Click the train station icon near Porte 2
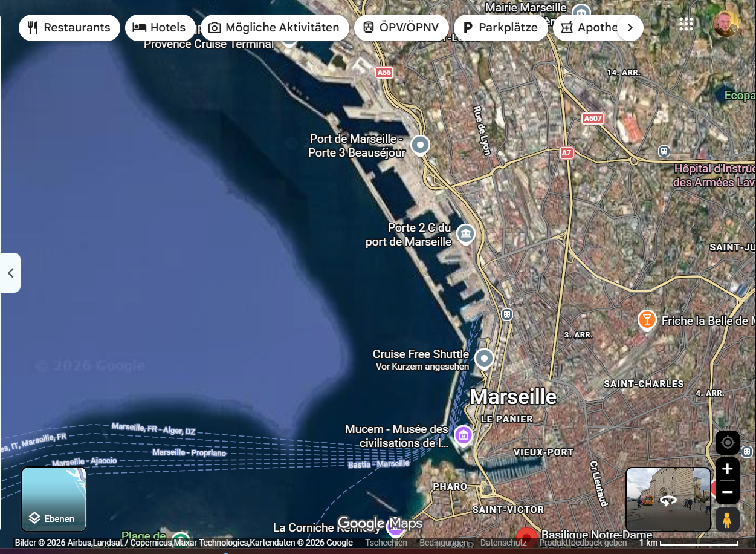The width and height of the screenshot is (756, 554). coord(506,314)
